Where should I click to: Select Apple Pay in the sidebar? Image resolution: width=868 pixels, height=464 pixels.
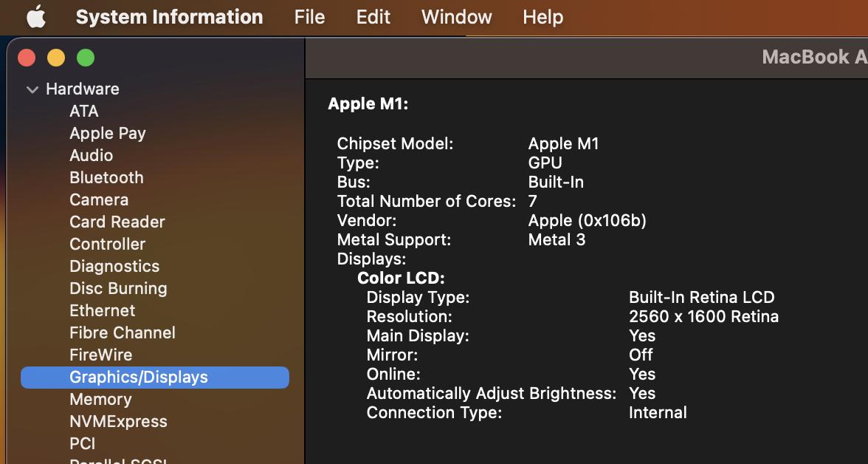(x=108, y=133)
